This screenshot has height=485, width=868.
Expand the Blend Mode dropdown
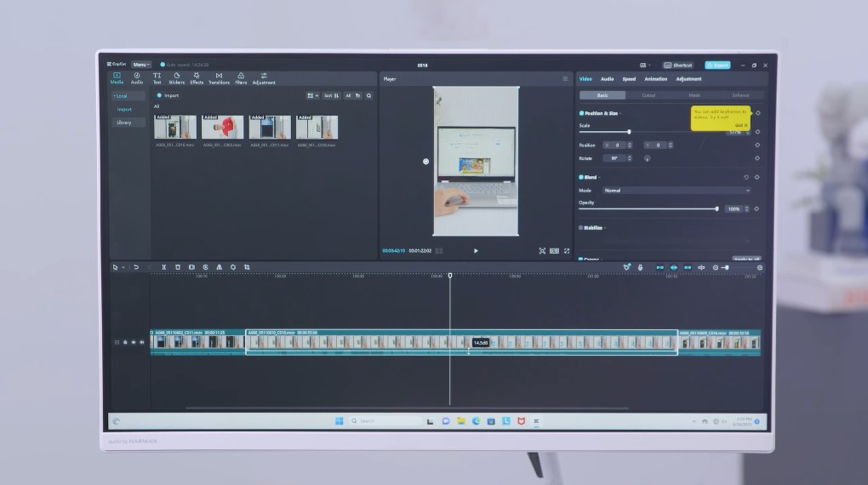click(x=677, y=191)
